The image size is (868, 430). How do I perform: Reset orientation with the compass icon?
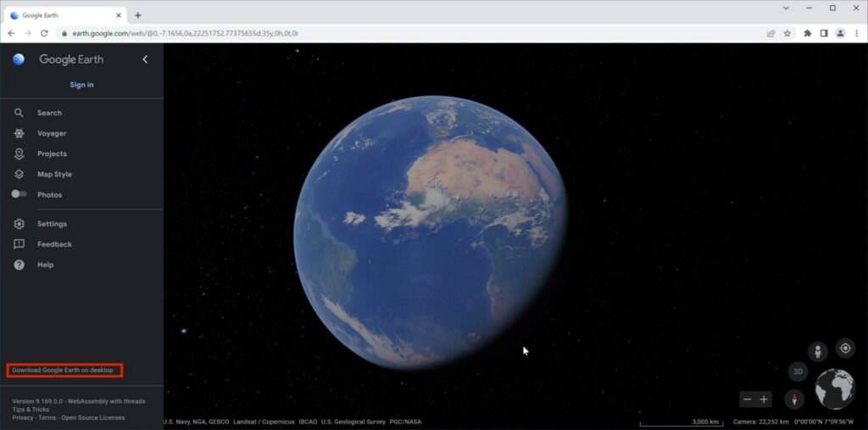(794, 399)
